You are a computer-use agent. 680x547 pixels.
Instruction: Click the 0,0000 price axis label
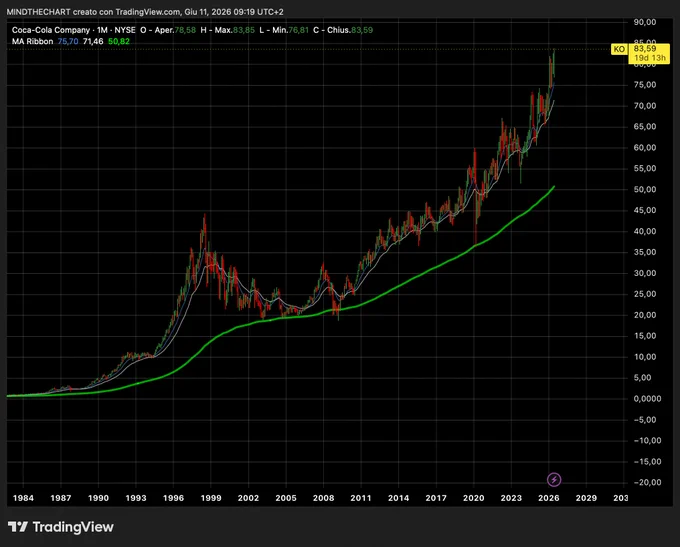647,399
